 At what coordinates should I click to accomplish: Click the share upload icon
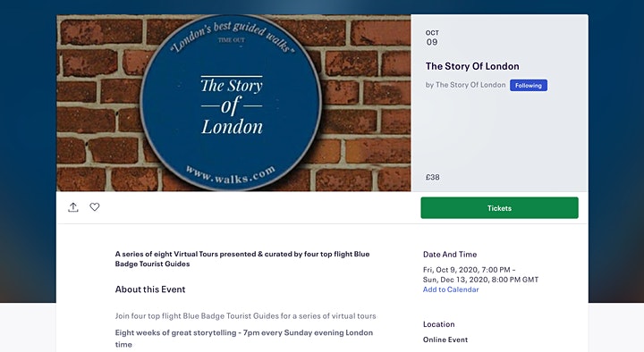73,207
